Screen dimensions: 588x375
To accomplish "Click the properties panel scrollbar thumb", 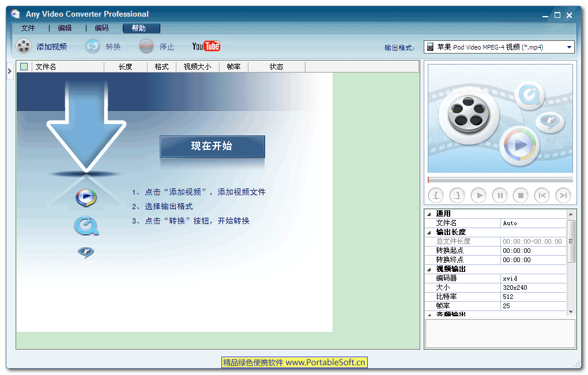I will [571, 241].
